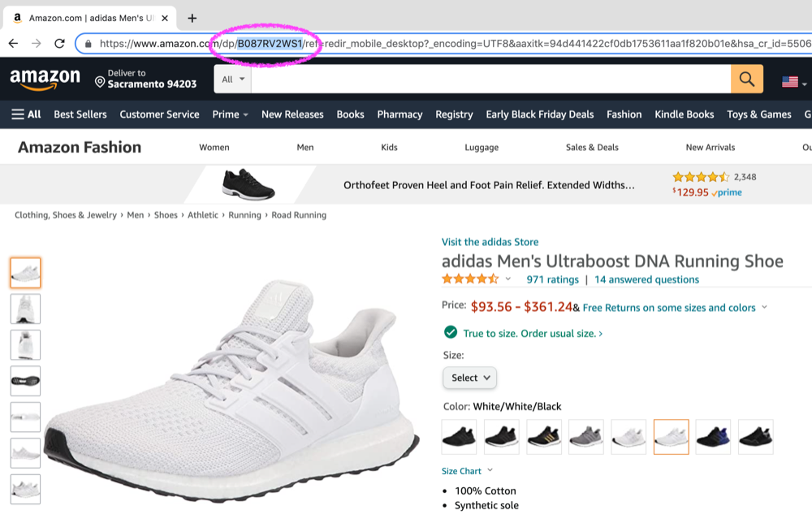Open Toys & Games in navigation bar
The width and height of the screenshot is (812, 514).
(758, 114)
